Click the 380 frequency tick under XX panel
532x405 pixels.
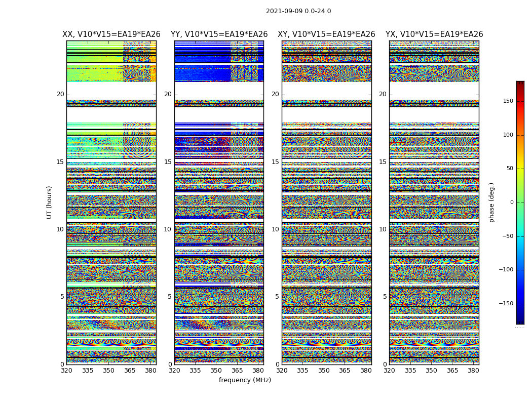(x=150, y=371)
